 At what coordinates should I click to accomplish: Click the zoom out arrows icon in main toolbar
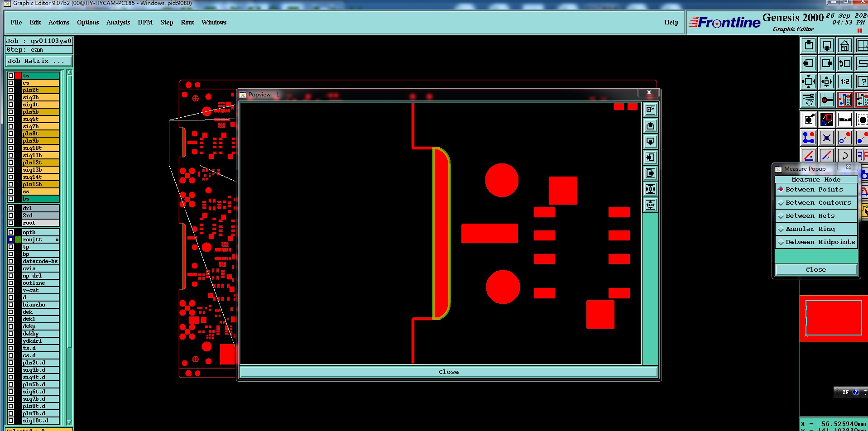[827, 81]
